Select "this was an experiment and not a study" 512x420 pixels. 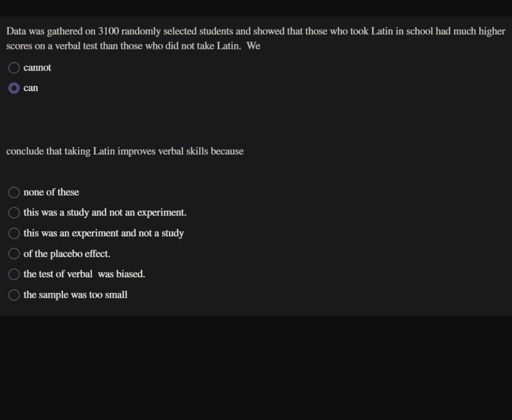[x=14, y=233]
